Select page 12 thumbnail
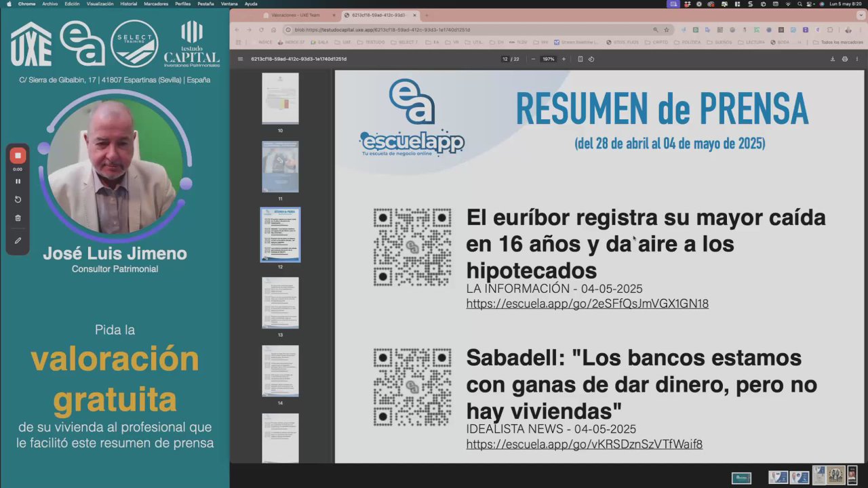 point(280,235)
